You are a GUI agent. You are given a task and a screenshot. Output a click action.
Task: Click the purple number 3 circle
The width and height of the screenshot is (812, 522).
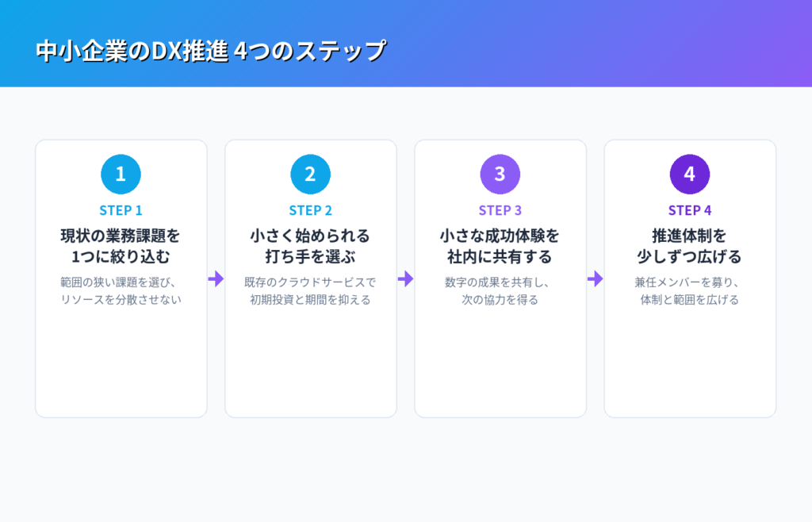point(500,174)
